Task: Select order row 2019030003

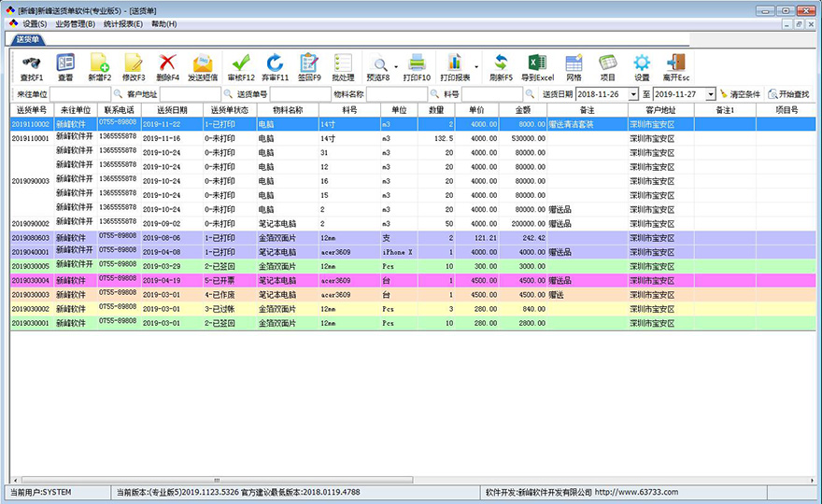Action: tap(413, 294)
